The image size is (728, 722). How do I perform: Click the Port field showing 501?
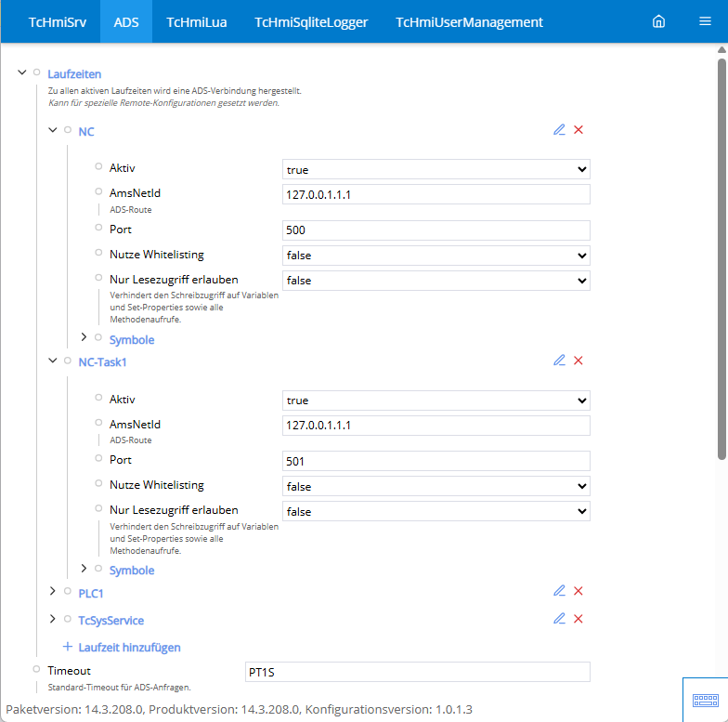tap(436, 461)
